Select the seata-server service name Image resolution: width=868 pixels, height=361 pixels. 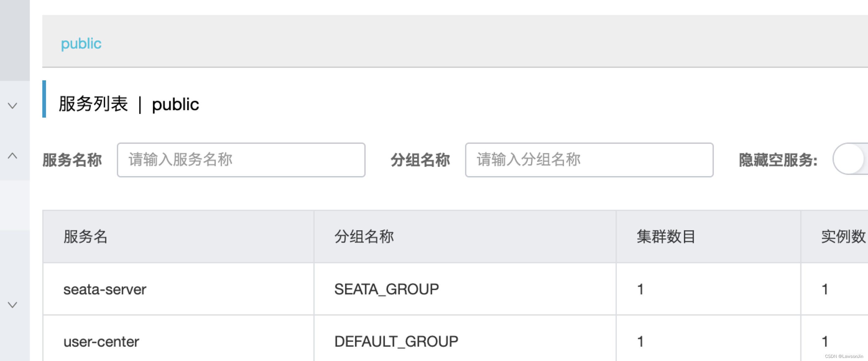click(105, 289)
